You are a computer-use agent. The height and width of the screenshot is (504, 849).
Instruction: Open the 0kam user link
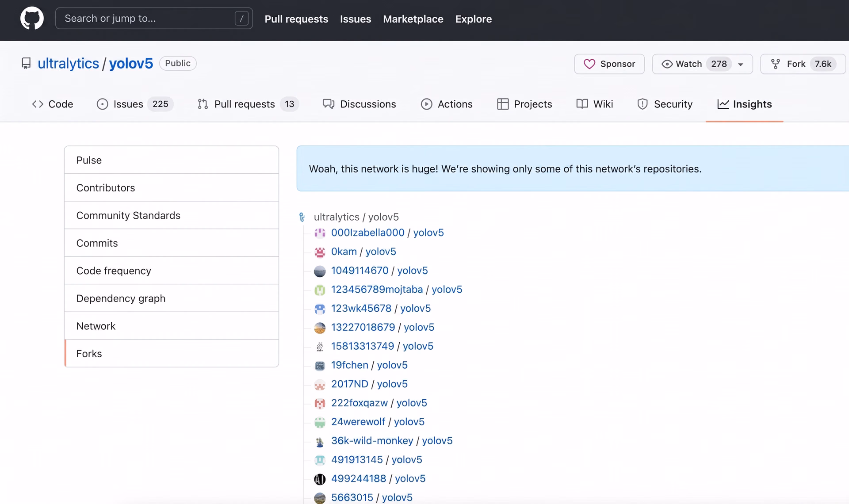pos(344,252)
